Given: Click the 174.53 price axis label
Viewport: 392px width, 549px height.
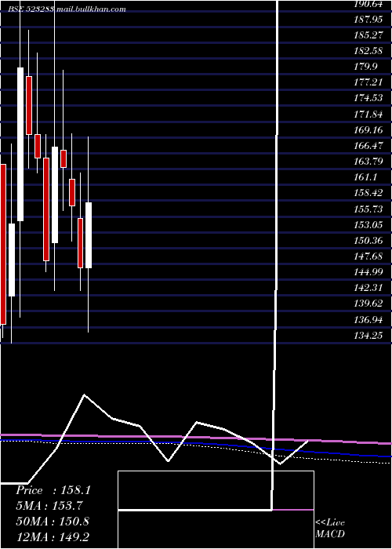Looking at the screenshot, I should [x=368, y=98].
